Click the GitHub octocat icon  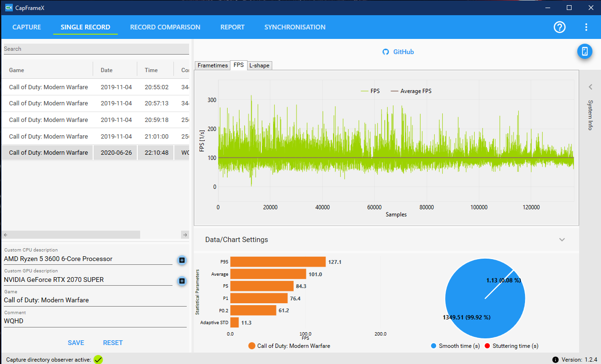pos(386,52)
